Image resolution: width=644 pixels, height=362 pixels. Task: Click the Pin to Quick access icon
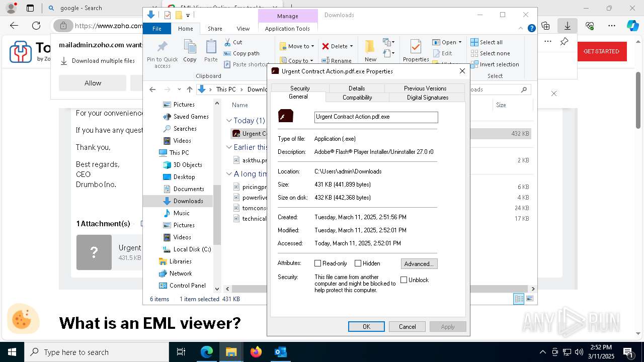[x=162, y=47]
